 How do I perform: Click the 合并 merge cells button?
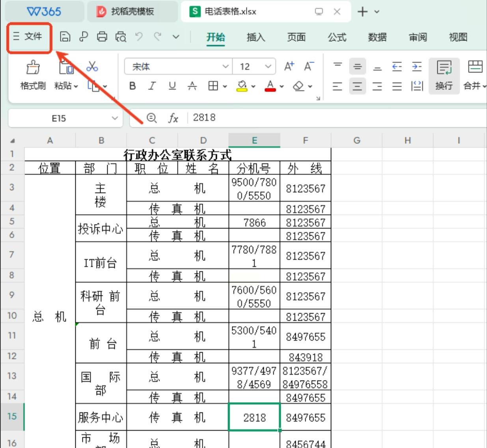click(475, 76)
